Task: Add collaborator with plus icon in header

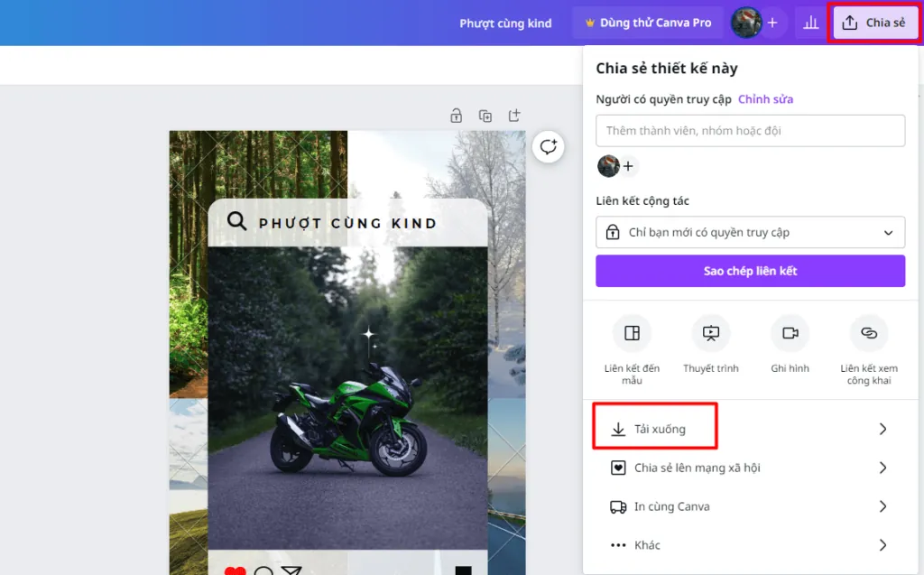Action: coord(772,23)
